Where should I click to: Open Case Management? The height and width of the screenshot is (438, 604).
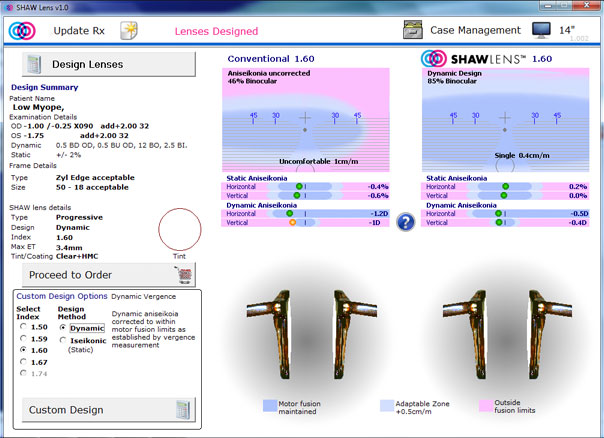coord(475,30)
